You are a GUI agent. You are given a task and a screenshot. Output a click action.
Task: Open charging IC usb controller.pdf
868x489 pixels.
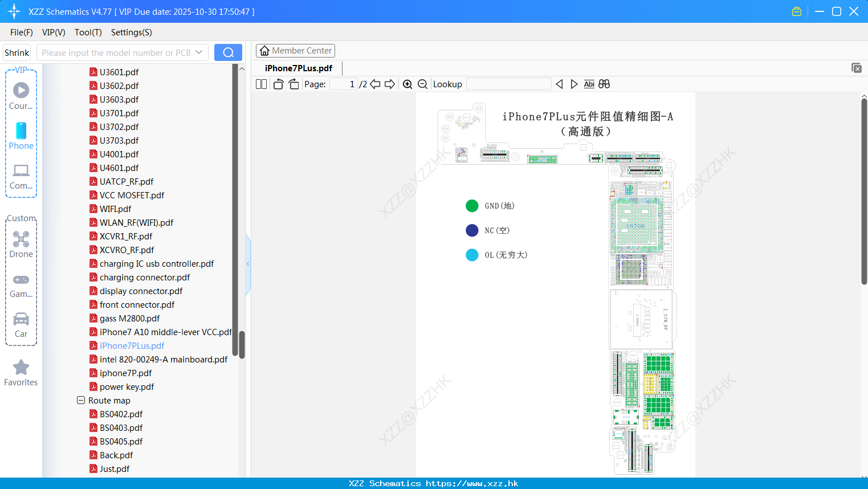[x=152, y=263]
